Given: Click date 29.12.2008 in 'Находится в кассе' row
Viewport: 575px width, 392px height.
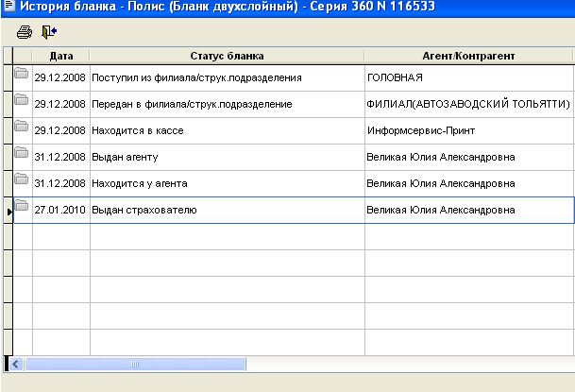Looking at the screenshot, I should point(59,131).
